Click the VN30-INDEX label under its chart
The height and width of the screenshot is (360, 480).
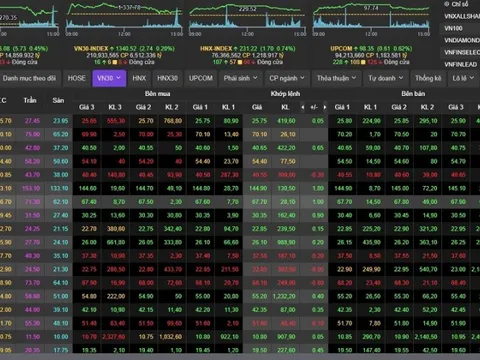coord(91,49)
